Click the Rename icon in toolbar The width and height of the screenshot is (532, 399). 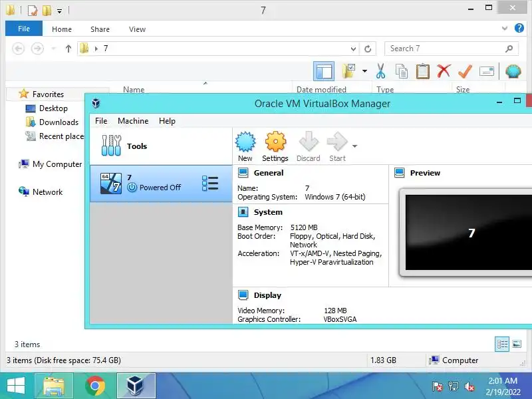[x=487, y=71]
